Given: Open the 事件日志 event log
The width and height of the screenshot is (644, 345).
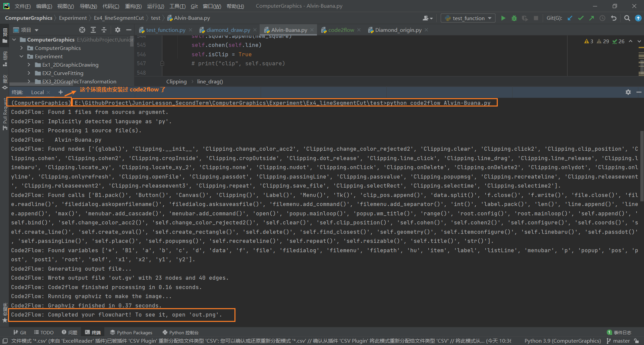Looking at the screenshot, I should [x=619, y=332].
